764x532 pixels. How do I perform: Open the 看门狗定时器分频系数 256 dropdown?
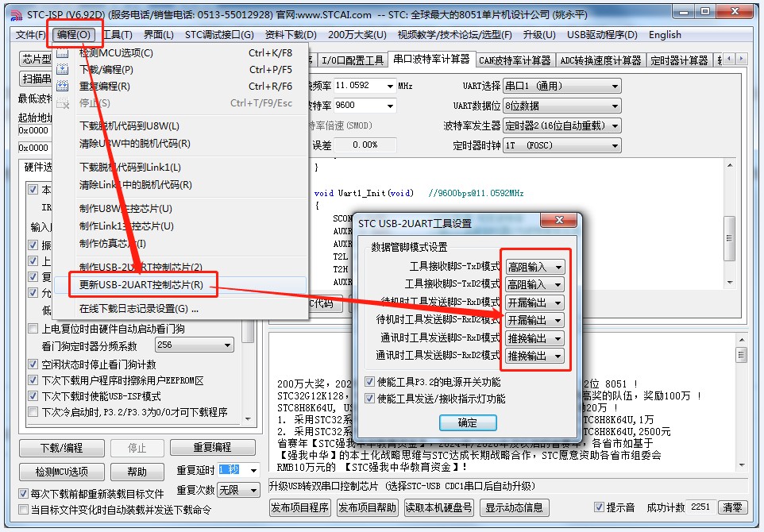click(x=195, y=345)
